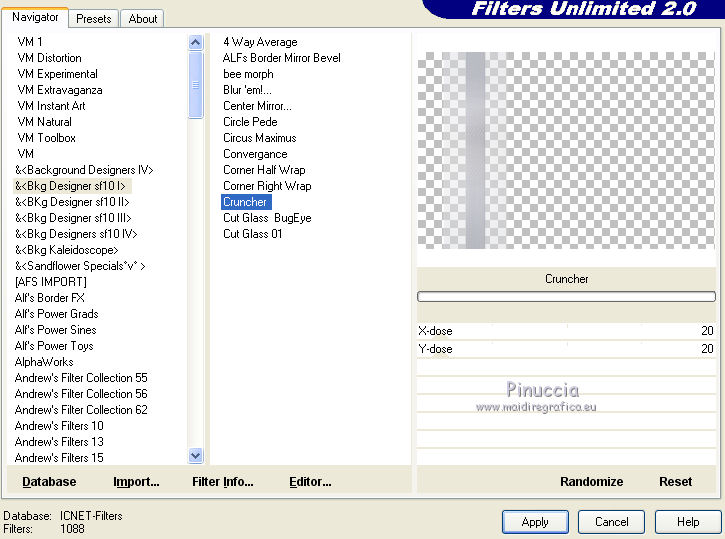Choose Corner Right Wrap filter

267,186
